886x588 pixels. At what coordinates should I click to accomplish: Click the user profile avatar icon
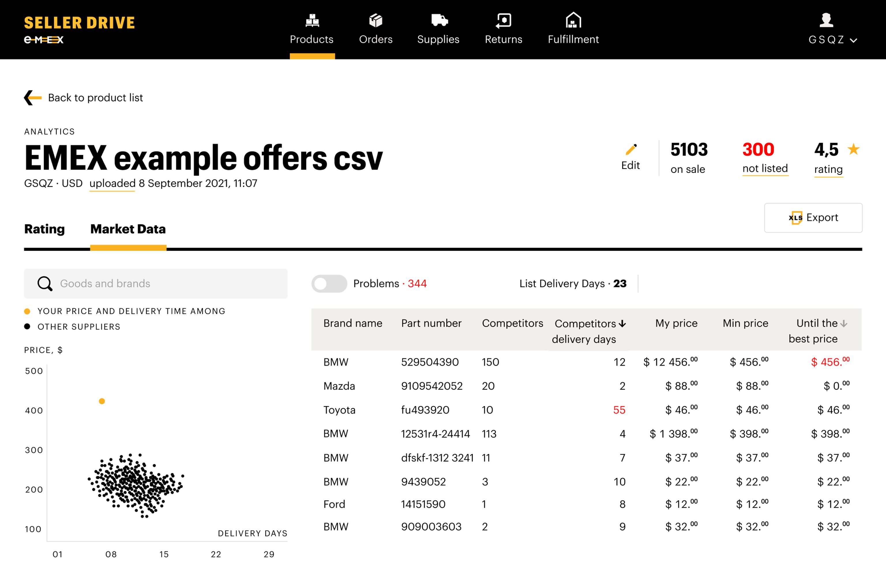pos(826,20)
